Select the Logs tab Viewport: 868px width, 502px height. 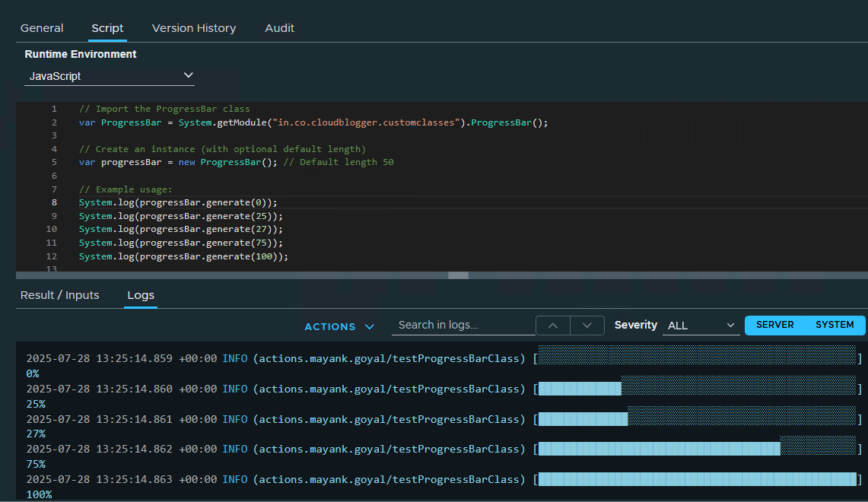pos(140,295)
